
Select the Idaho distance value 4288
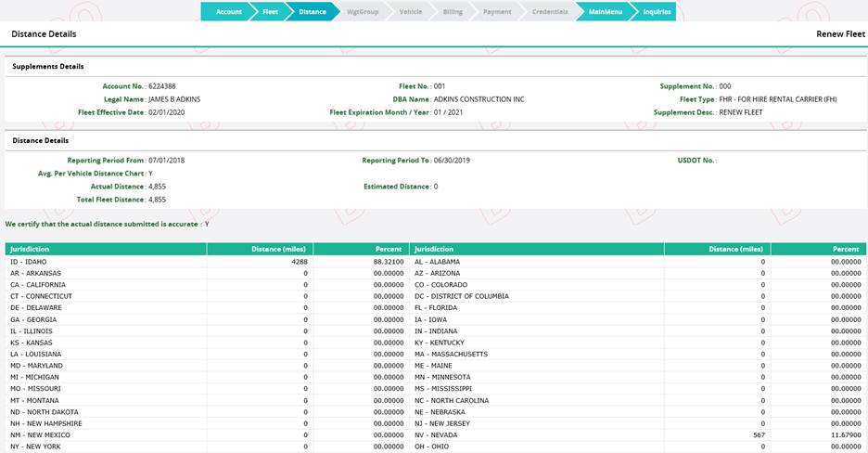299,262
